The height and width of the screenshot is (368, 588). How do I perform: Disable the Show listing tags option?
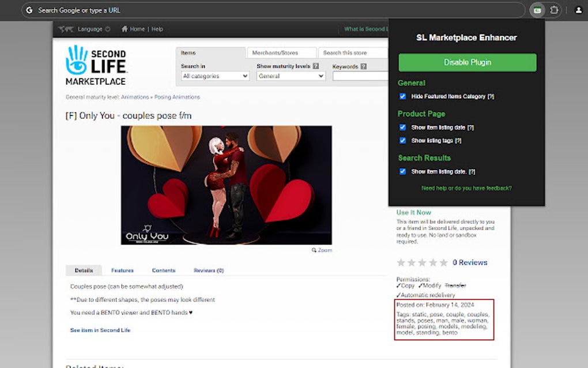402,140
